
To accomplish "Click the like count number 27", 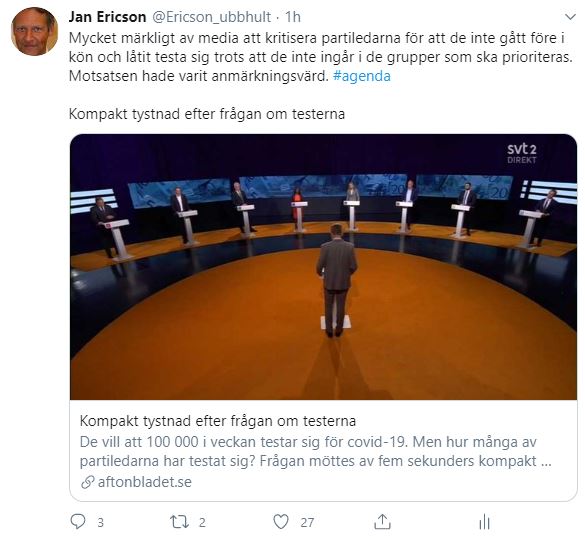I will (307, 523).
